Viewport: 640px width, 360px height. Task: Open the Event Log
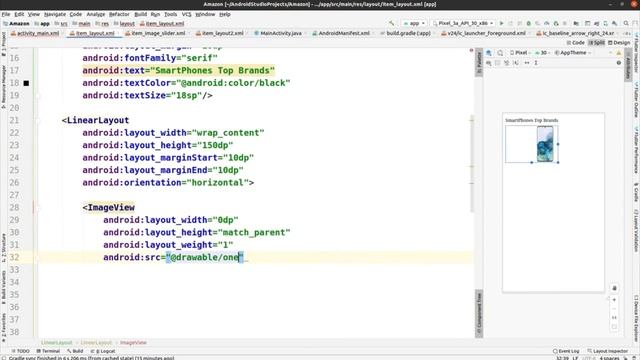coord(566,351)
